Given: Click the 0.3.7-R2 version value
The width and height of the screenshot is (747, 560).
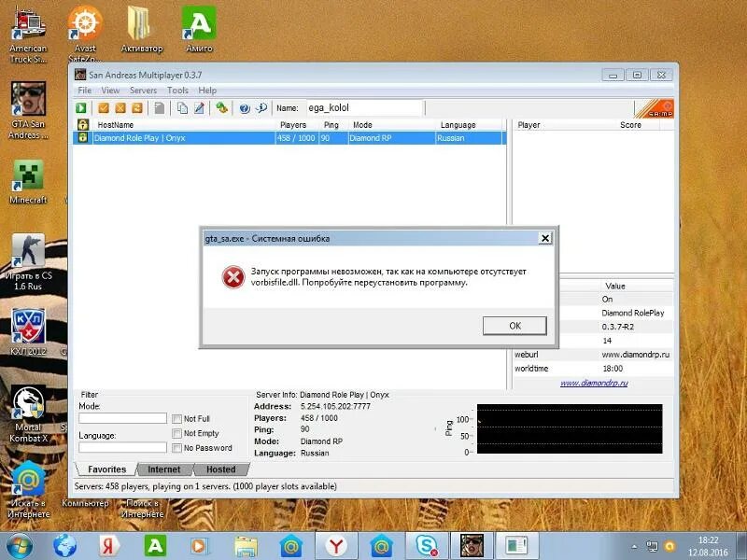Looking at the screenshot, I should 618,327.
